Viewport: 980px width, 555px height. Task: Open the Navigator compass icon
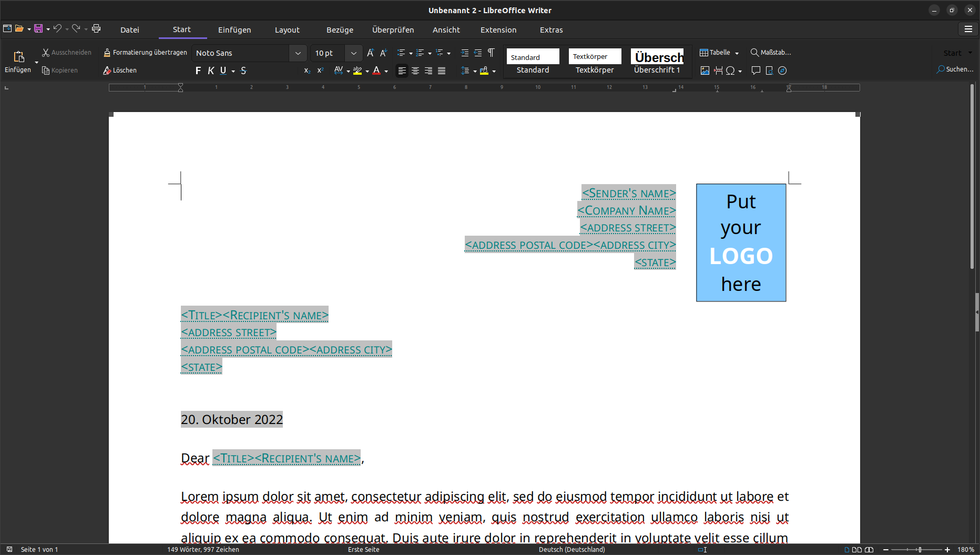tap(782, 70)
